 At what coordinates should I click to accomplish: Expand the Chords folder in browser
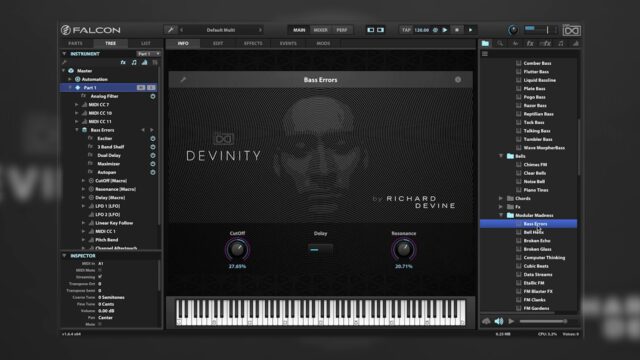(x=501, y=198)
